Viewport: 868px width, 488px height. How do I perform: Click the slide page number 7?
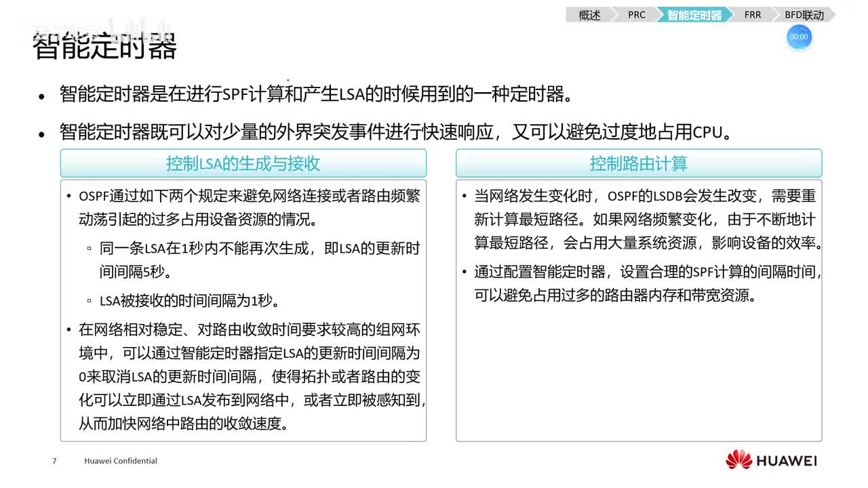coord(54,461)
